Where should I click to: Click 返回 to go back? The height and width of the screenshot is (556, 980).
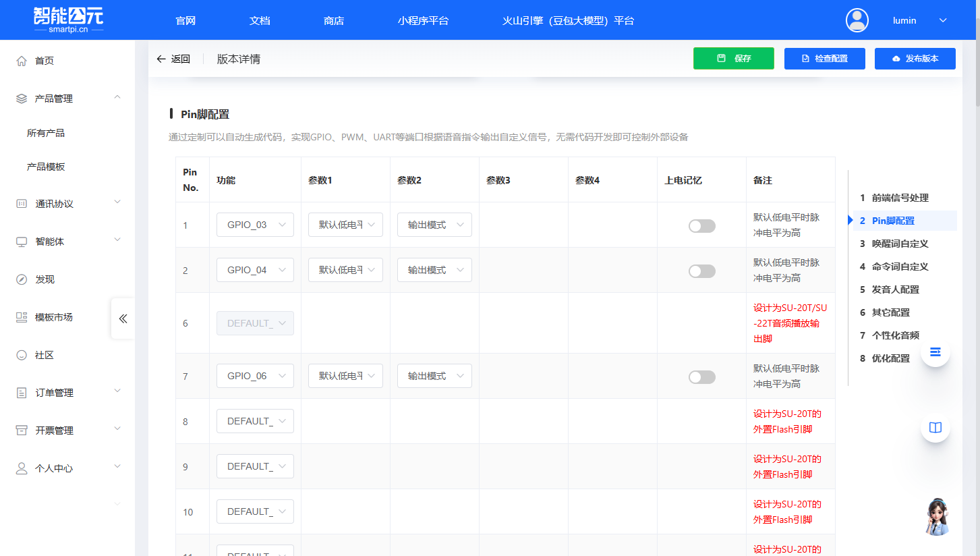click(173, 59)
